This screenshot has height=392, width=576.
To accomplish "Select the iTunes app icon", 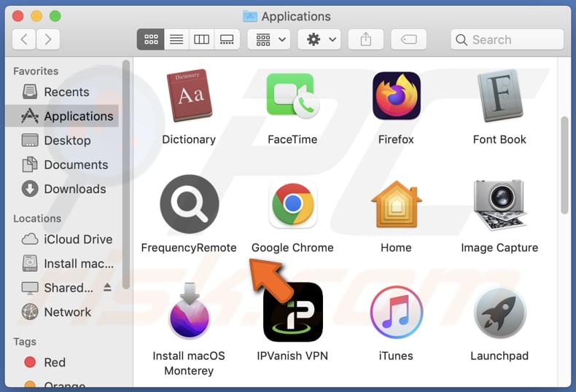I will (x=397, y=312).
